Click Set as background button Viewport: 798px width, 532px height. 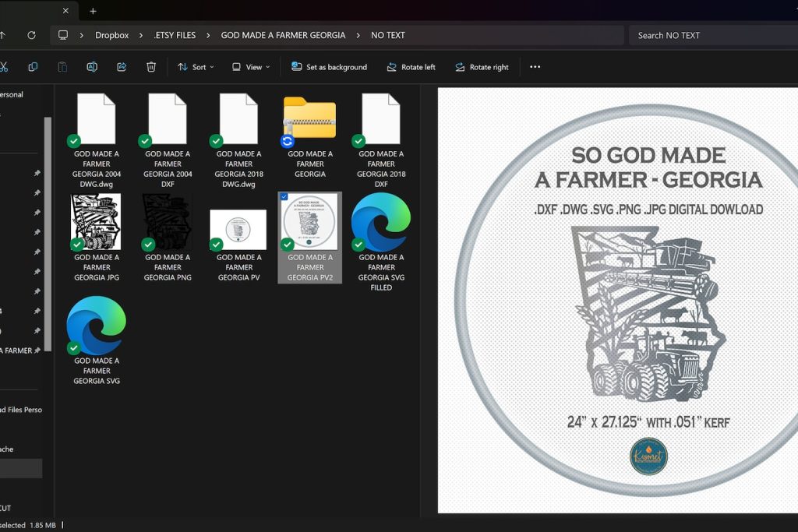point(329,67)
